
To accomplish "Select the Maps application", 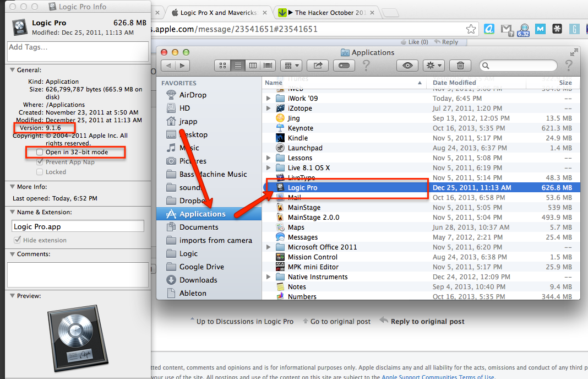I will pyautogui.click(x=421, y=228).
